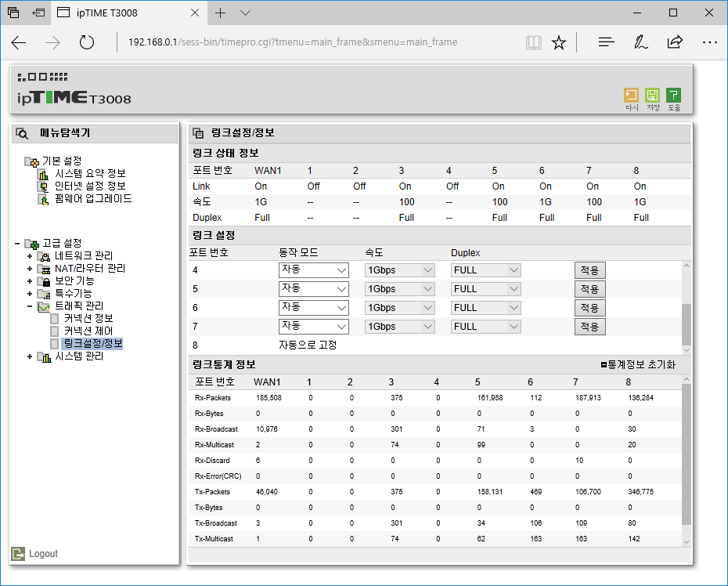Open 동작 모드 dropdown for port 4
This screenshot has width=728, height=586.
coord(313,270)
